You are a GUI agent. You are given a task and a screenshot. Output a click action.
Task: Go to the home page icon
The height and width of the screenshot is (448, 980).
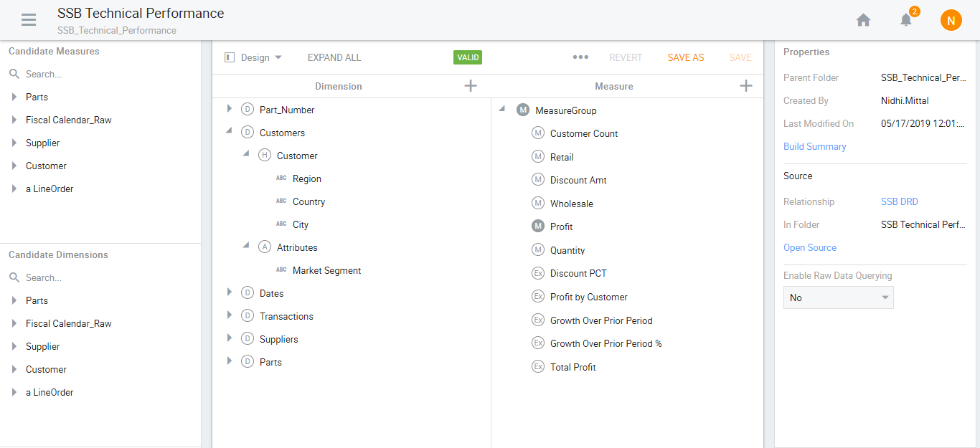863,20
